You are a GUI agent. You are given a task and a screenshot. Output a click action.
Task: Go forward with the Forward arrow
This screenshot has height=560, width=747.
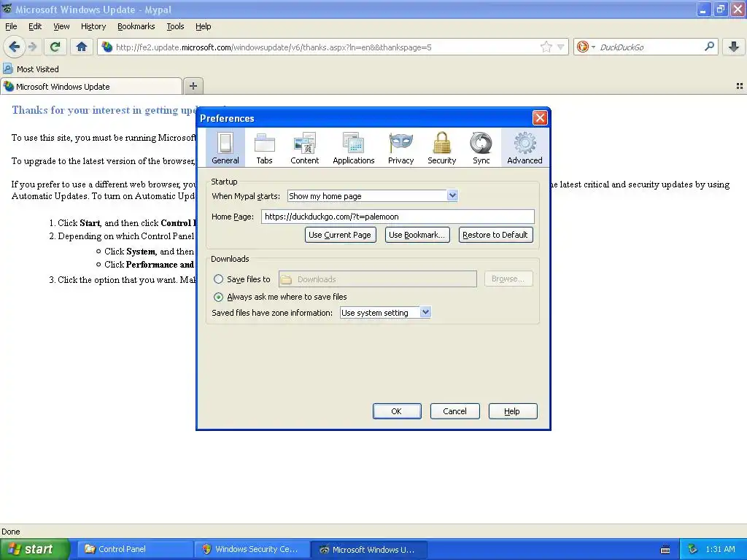[32, 47]
